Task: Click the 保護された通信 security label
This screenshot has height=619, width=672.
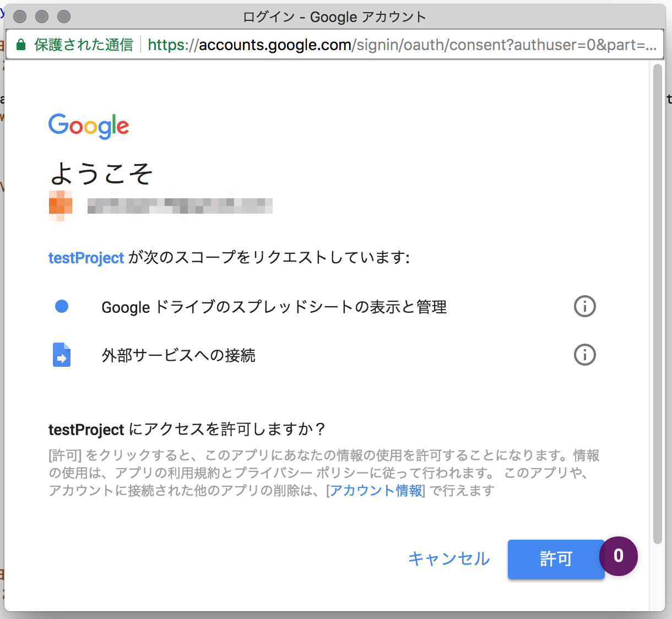Action: coord(84,45)
